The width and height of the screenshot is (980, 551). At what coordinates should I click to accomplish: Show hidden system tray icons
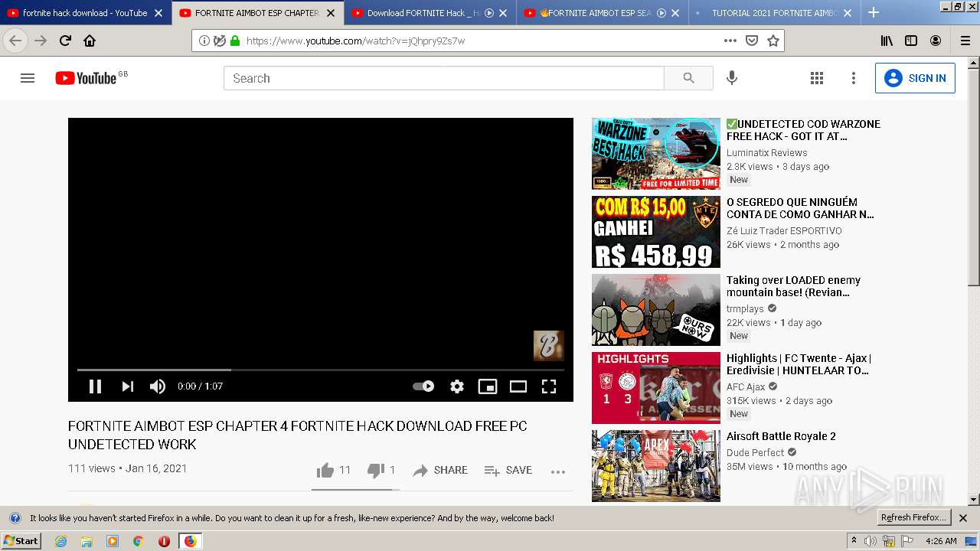point(854,541)
